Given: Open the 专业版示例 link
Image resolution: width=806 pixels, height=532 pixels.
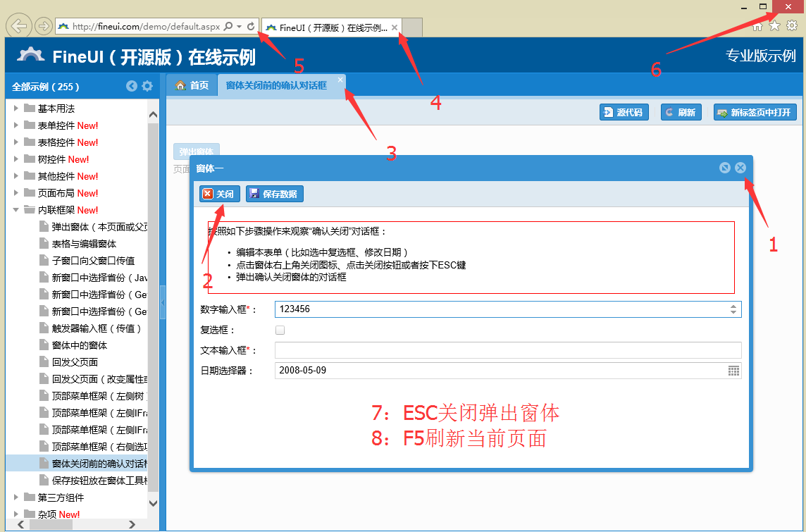Looking at the screenshot, I should (x=761, y=56).
